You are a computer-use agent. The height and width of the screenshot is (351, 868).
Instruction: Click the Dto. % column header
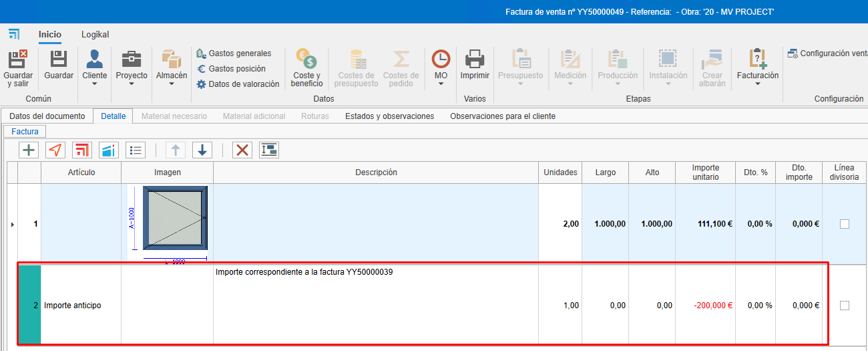pos(755,172)
